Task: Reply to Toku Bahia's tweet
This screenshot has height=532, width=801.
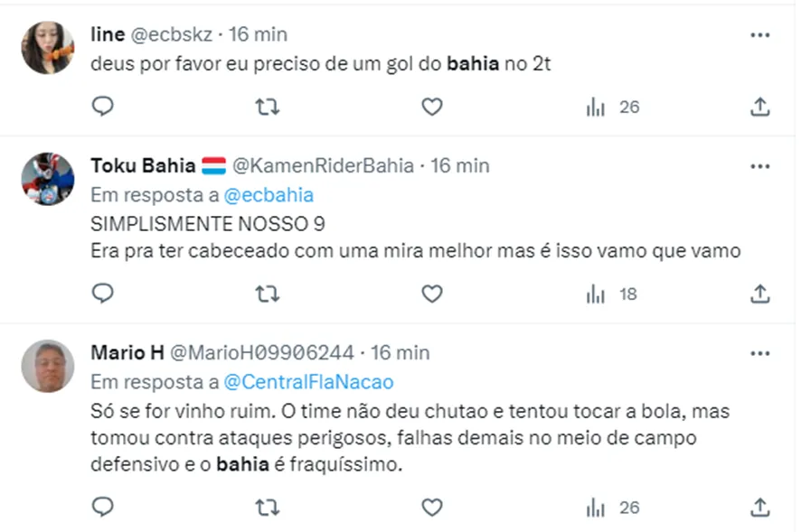Action: (103, 294)
